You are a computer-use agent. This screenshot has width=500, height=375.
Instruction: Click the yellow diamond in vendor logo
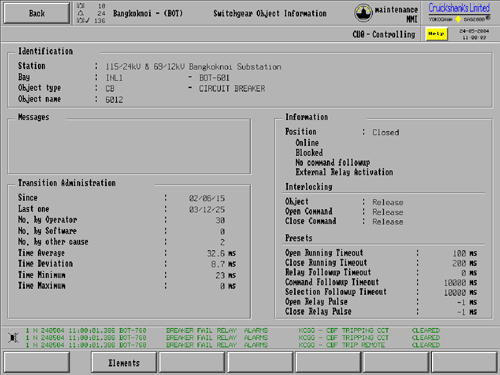click(x=458, y=19)
